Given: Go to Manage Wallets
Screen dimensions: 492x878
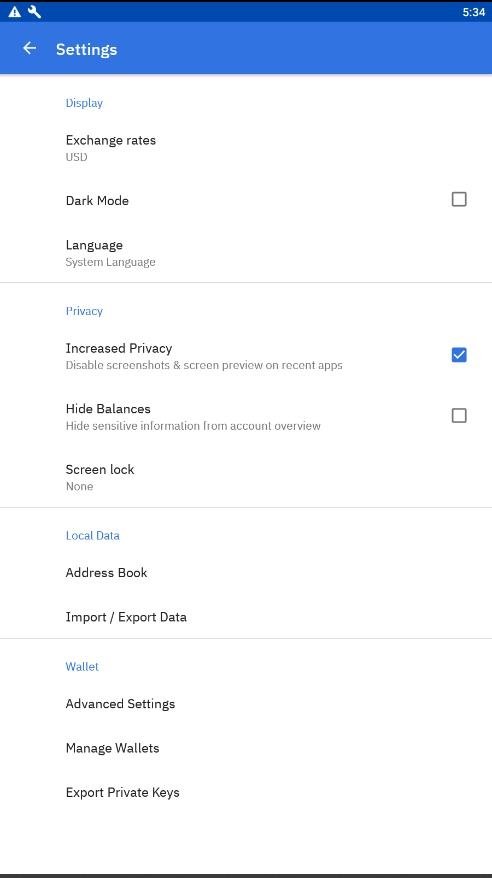Looking at the screenshot, I should pos(246,748).
